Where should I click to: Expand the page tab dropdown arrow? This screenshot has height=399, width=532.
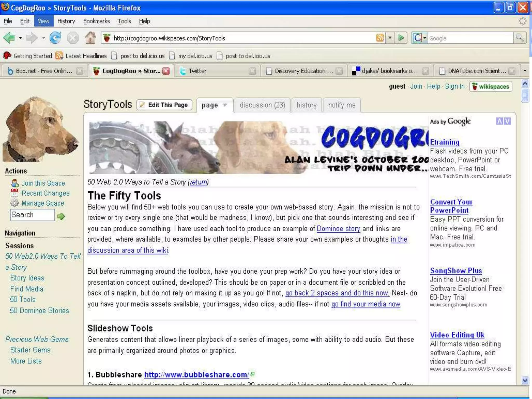click(225, 105)
